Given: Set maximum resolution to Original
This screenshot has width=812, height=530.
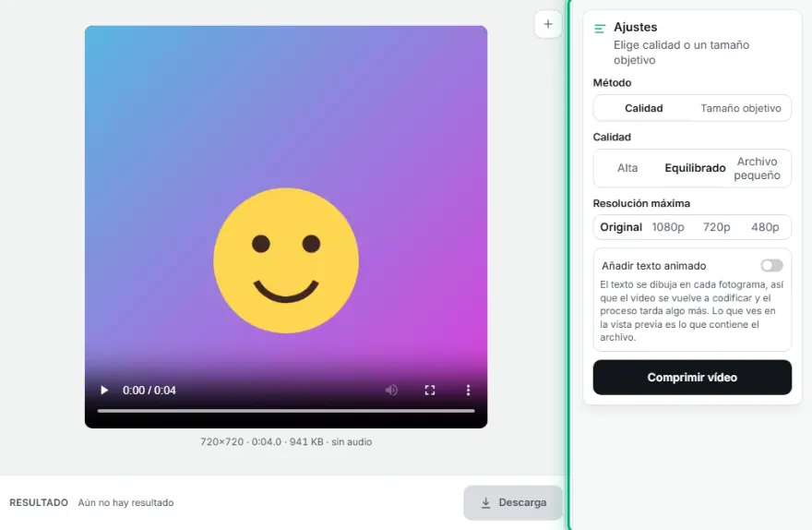Looking at the screenshot, I should click(621, 227).
